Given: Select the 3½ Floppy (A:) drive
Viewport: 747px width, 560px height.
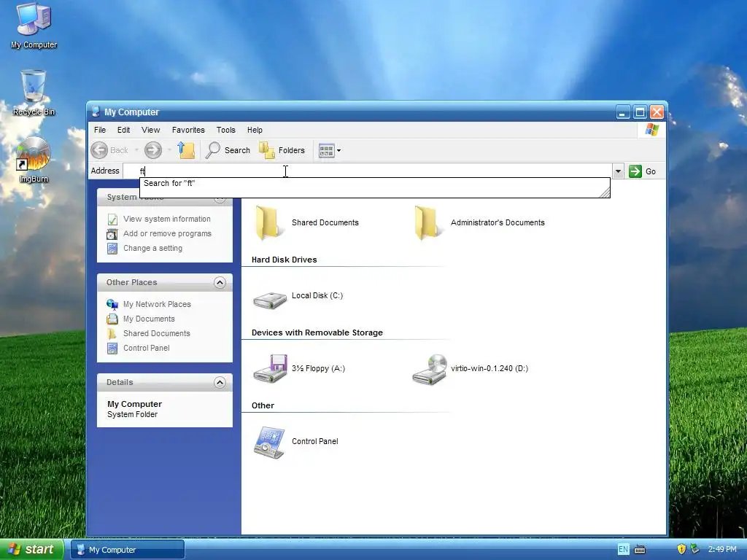Looking at the screenshot, I should pyautogui.click(x=298, y=368).
